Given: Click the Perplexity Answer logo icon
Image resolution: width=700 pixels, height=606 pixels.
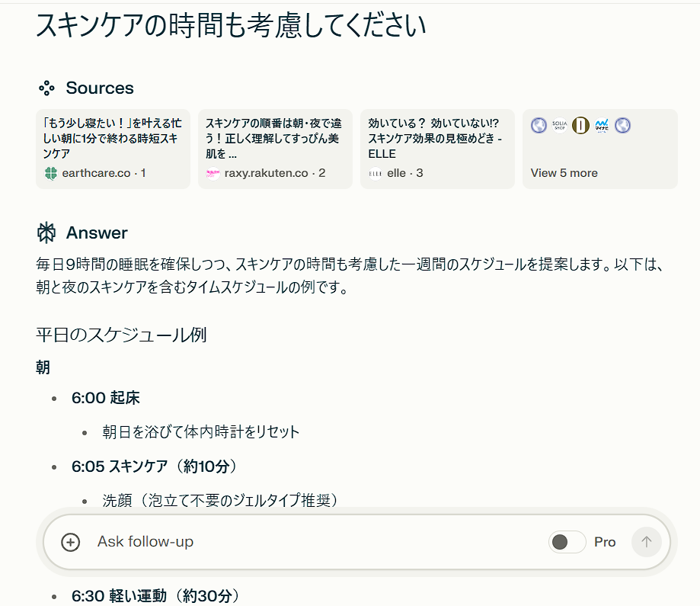Looking at the screenshot, I should coord(46,232).
